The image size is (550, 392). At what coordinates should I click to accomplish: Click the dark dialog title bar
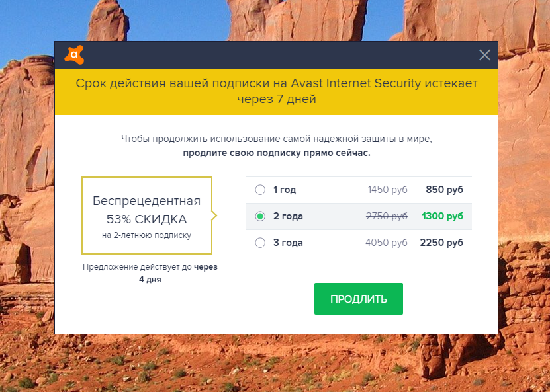[276, 55]
